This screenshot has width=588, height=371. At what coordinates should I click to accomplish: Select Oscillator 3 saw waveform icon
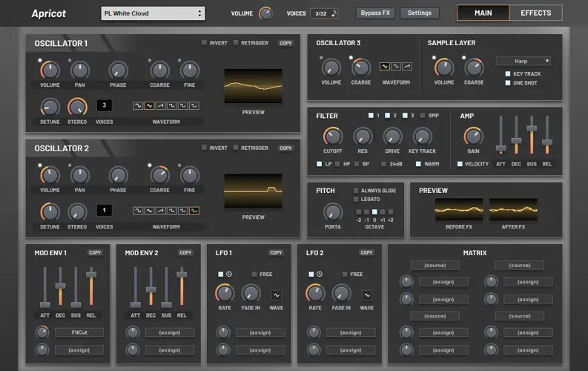click(408, 66)
